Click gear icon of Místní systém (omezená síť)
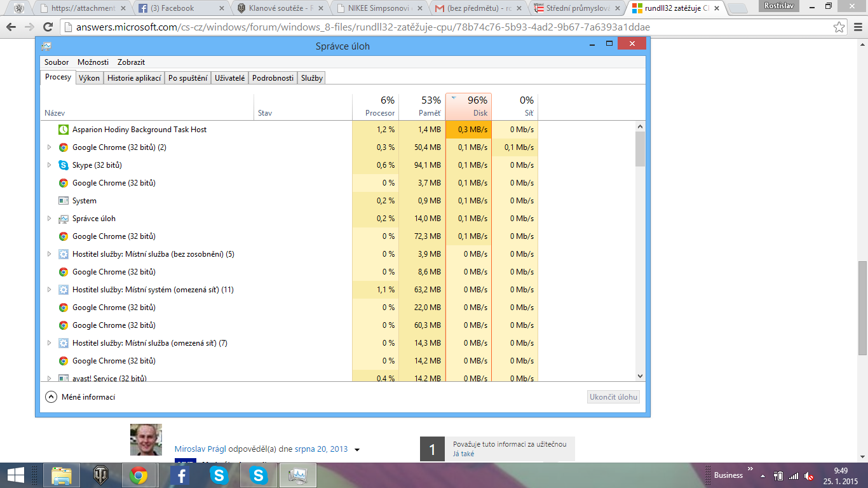 click(x=64, y=290)
